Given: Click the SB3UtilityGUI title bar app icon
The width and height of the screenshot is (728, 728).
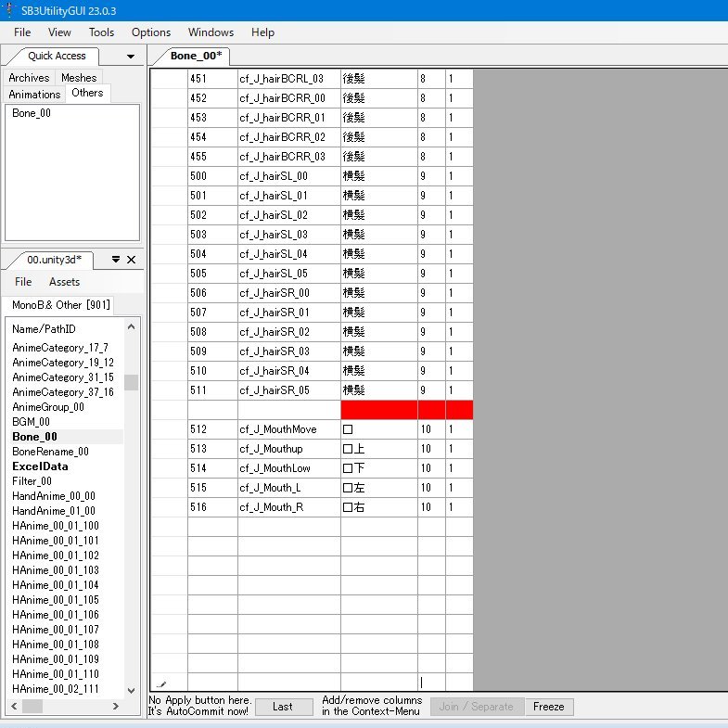Looking at the screenshot, I should (x=9, y=8).
